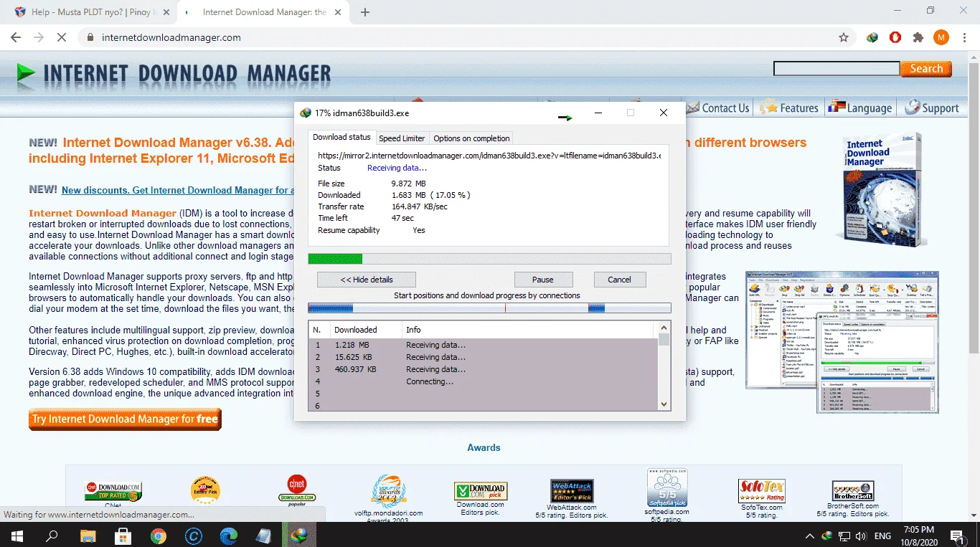Click Try Internet Download Manager for free button
This screenshot has height=547, width=980.
click(x=125, y=419)
